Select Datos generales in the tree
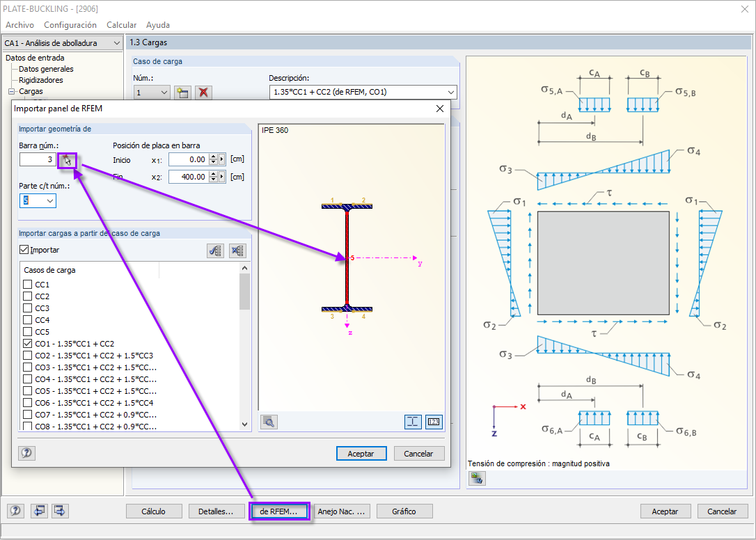Screen dimensions: 756x540 point(46,69)
